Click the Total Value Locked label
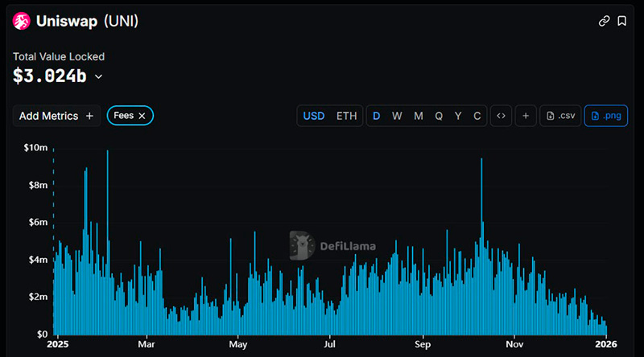The width and height of the screenshot is (644, 357). coord(59,56)
